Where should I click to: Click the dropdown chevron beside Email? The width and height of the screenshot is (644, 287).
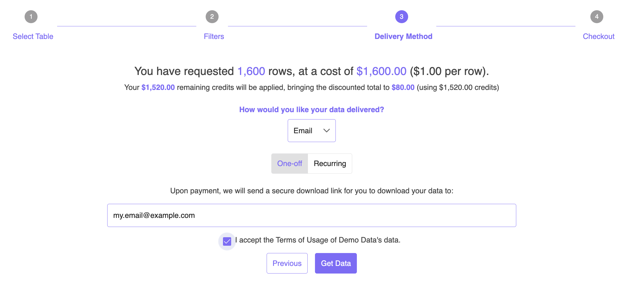click(x=326, y=131)
